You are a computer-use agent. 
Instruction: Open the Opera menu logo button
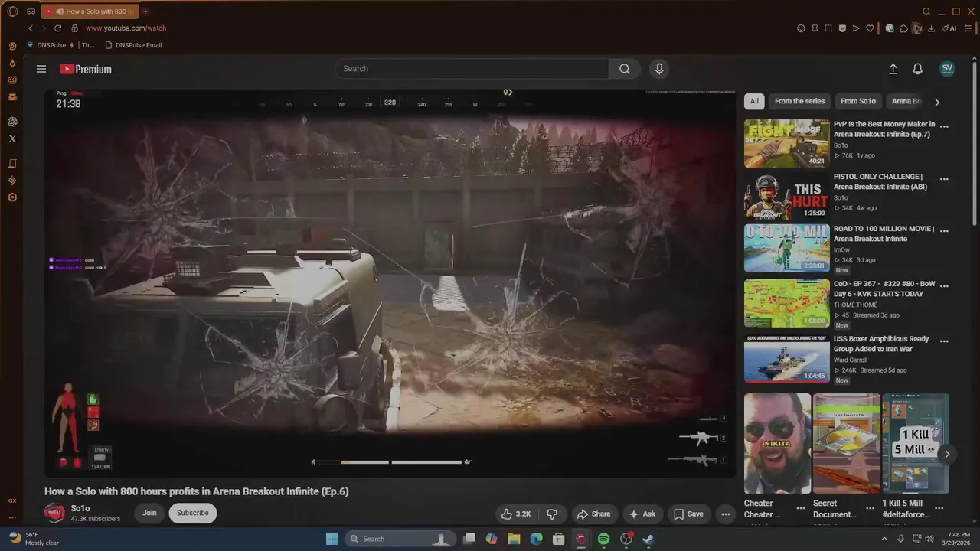(x=12, y=11)
